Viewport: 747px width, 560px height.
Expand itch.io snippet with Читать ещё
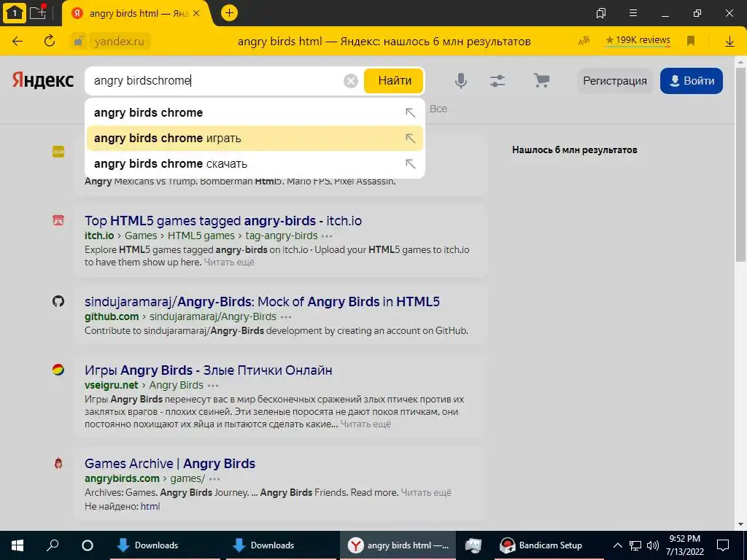click(229, 262)
